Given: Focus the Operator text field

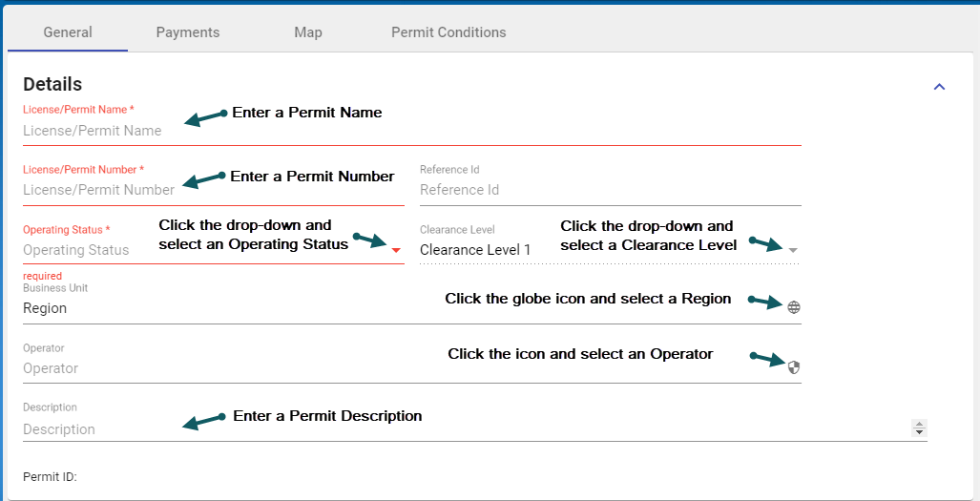Looking at the screenshot, I should [286, 368].
